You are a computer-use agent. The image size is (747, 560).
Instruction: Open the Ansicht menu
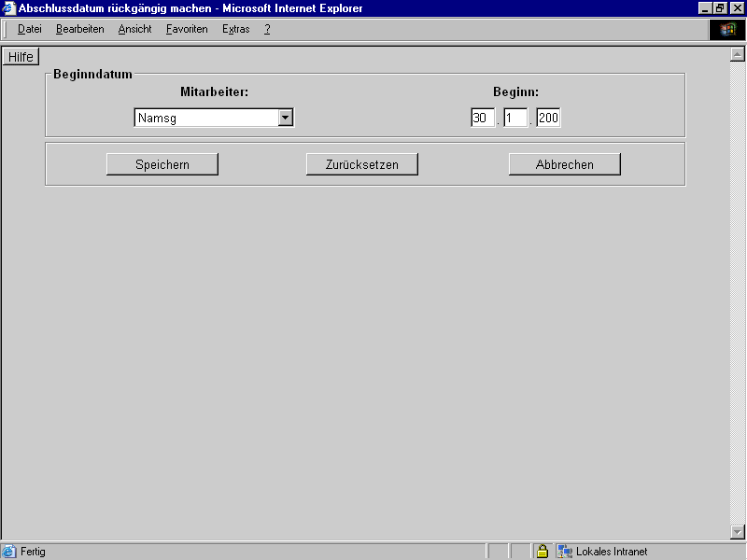[134, 29]
